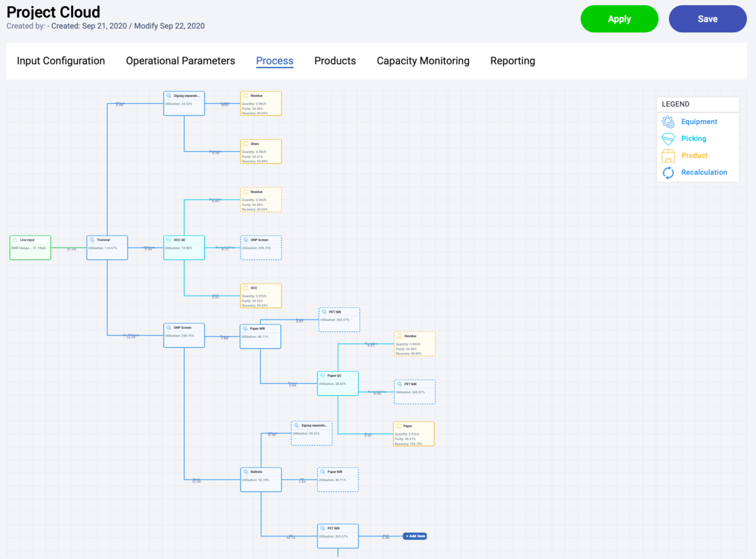Click the Recalculation arrows icon in legend
The height and width of the screenshot is (559, 756).
point(668,172)
